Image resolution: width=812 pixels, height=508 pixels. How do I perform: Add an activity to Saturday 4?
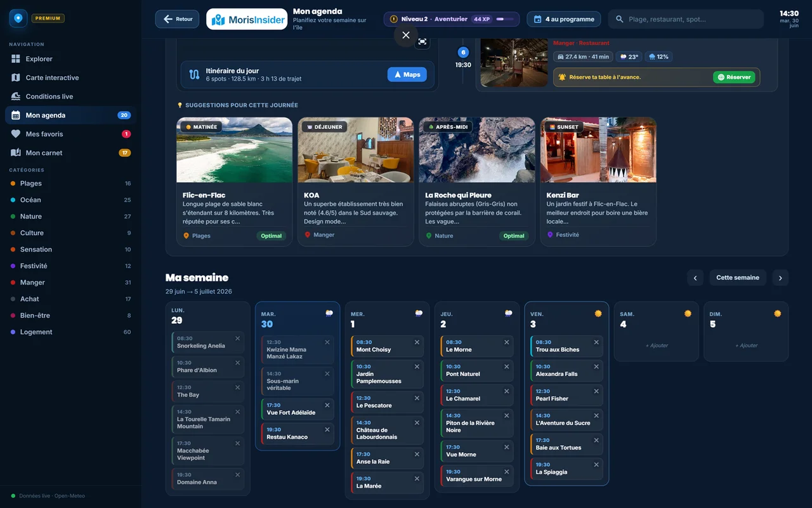657,345
